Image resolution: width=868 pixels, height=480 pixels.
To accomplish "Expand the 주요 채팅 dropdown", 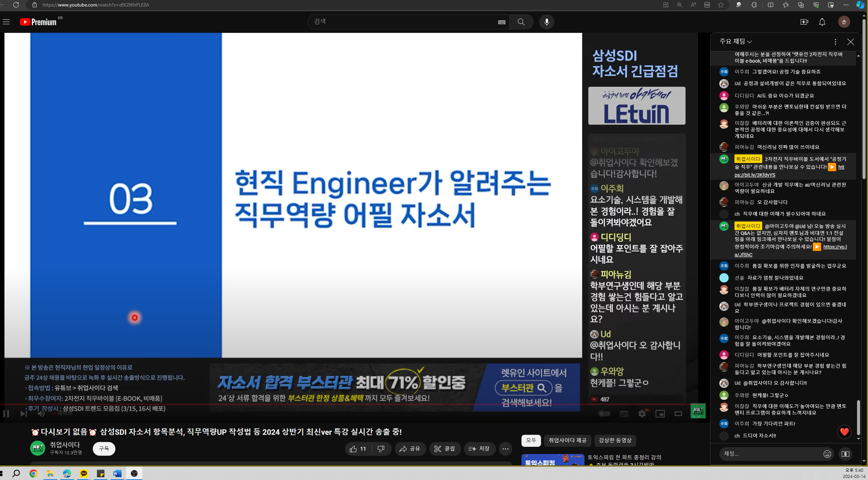I will (735, 41).
